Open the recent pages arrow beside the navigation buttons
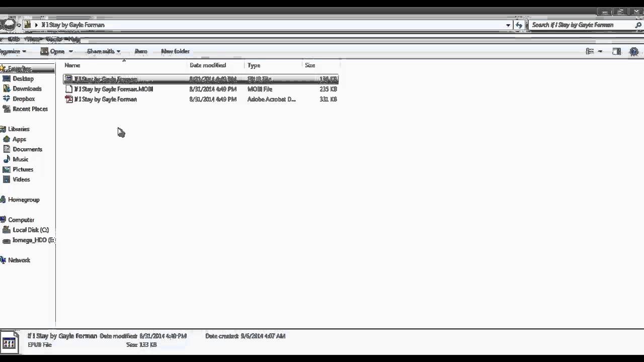 coord(19,25)
